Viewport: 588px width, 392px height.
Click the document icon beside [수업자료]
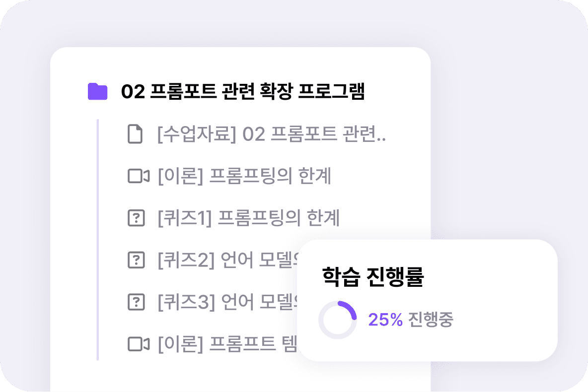[x=135, y=134]
